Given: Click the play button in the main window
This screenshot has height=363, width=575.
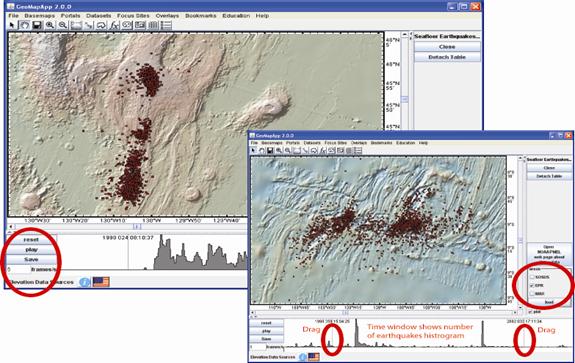Looking at the screenshot, I should (x=32, y=249).
